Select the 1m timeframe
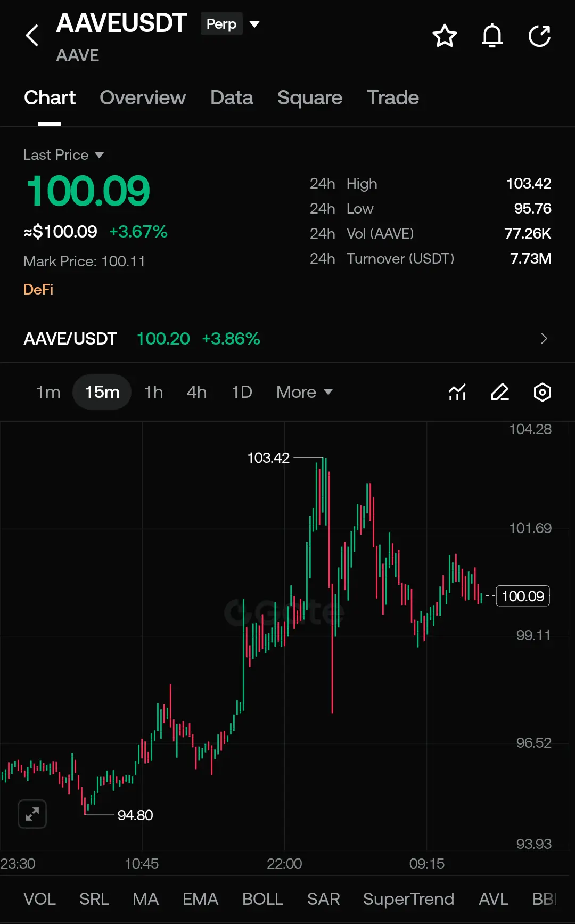 (48, 392)
